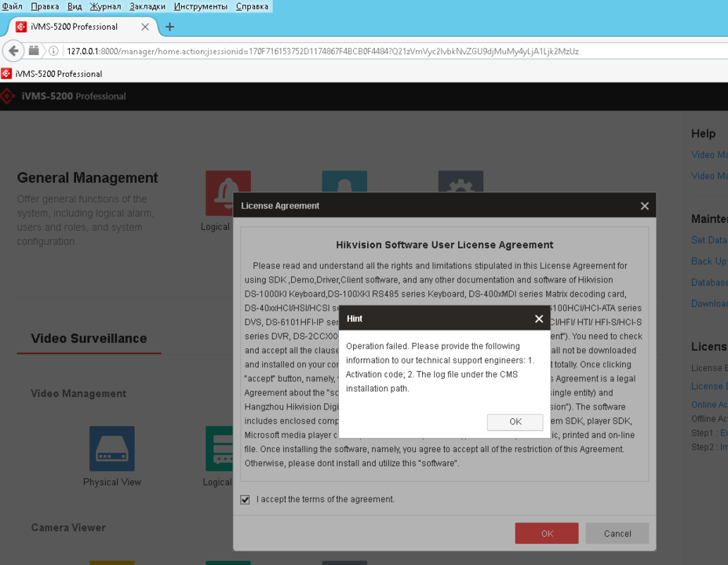
Task: Open the Файл menu
Action: [x=13, y=6]
